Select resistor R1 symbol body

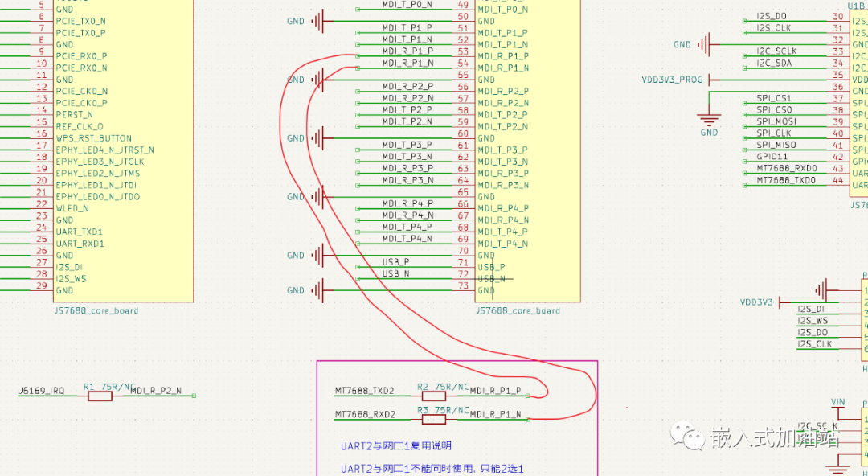[x=100, y=396]
